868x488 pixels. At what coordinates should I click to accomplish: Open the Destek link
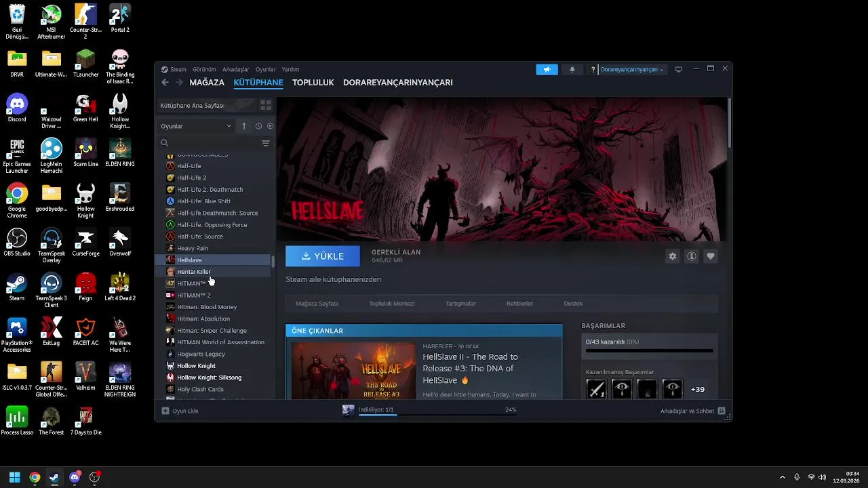point(573,304)
